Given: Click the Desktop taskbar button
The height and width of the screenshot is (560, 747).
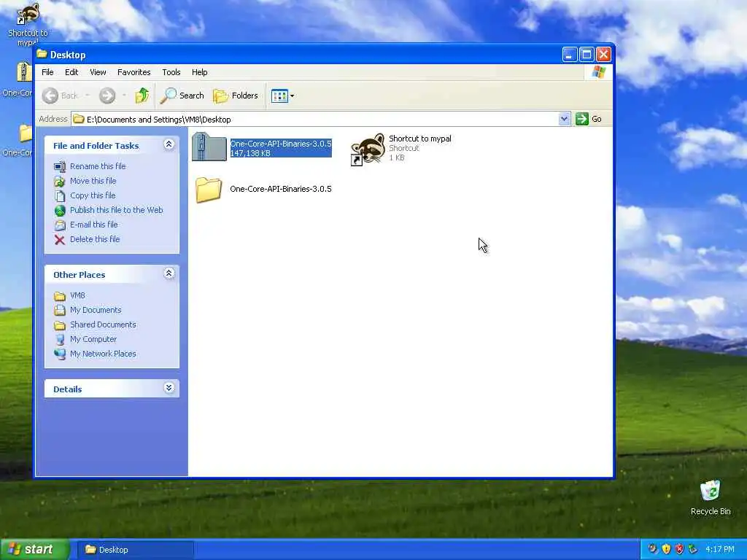Looking at the screenshot, I should pos(135,550).
